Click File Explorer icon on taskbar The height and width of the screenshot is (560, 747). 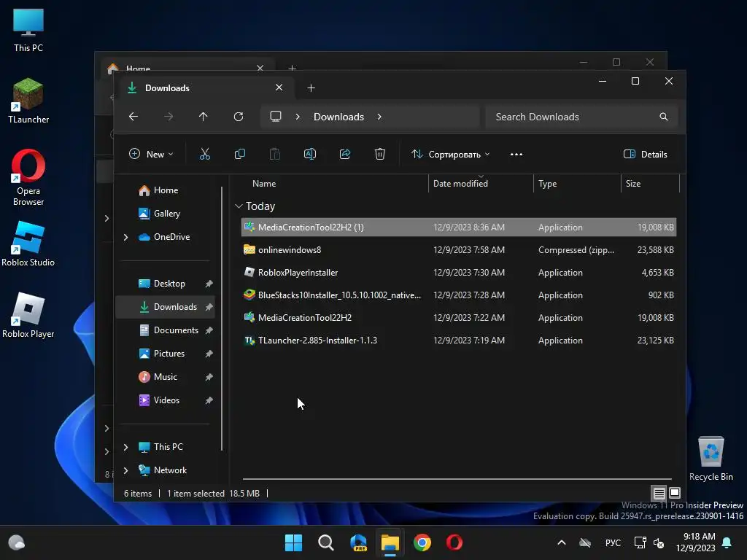coord(390,542)
